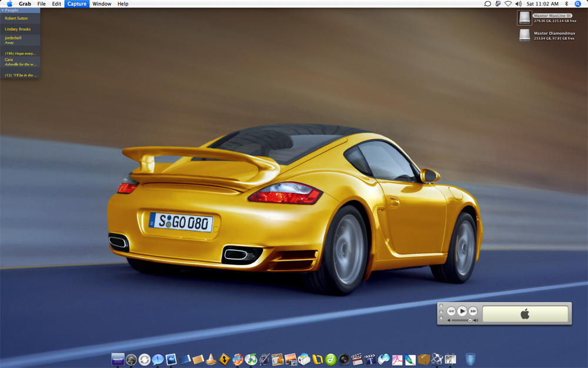Open the Grab application menu
This screenshot has height=368, width=588.
point(25,4)
